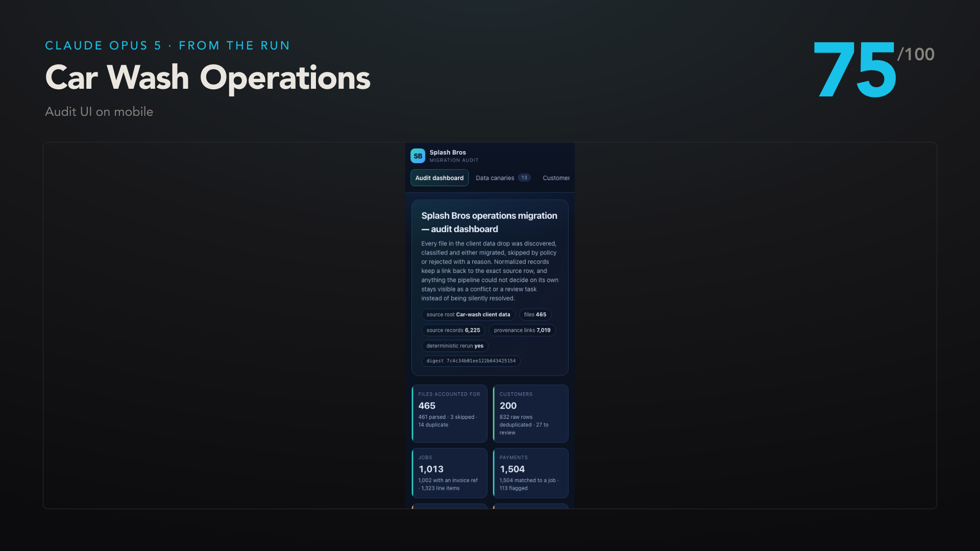980x551 pixels.
Task: Open the partially visible Customer tab
Action: click(556, 178)
